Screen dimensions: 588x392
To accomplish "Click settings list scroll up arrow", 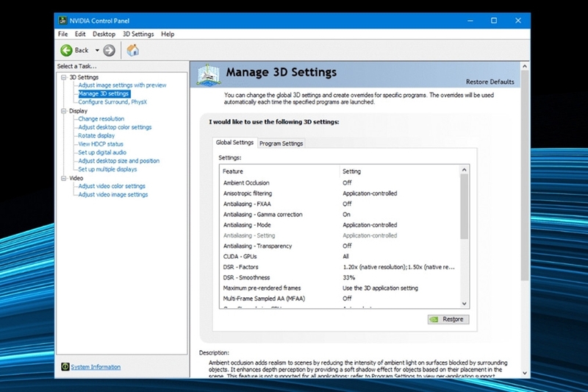I will pyautogui.click(x=465, y=170).
